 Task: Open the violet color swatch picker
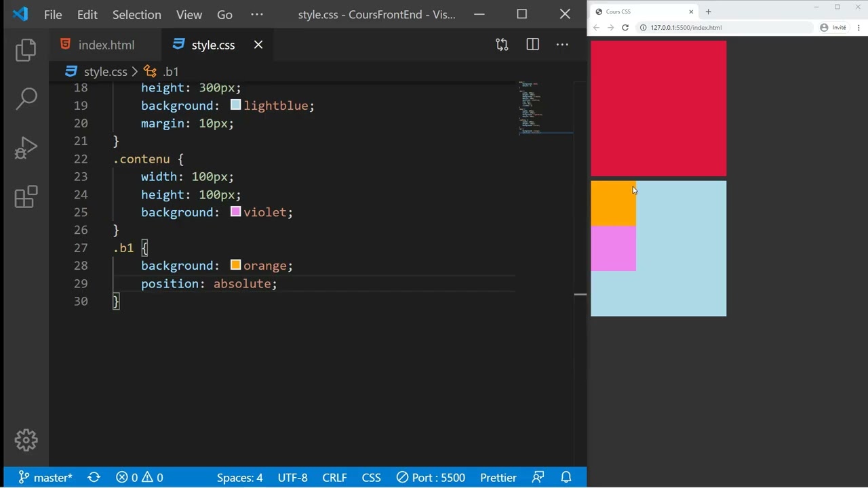pyautogui.click(x=235, y=211)
